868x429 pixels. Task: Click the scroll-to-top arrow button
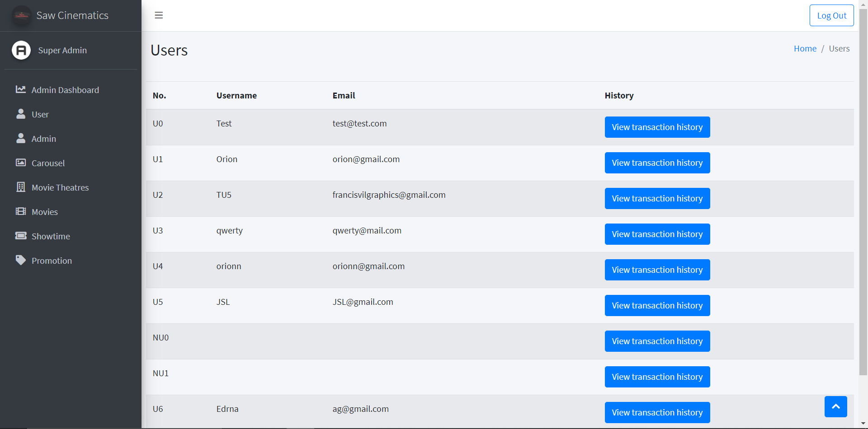click(835, 406)
